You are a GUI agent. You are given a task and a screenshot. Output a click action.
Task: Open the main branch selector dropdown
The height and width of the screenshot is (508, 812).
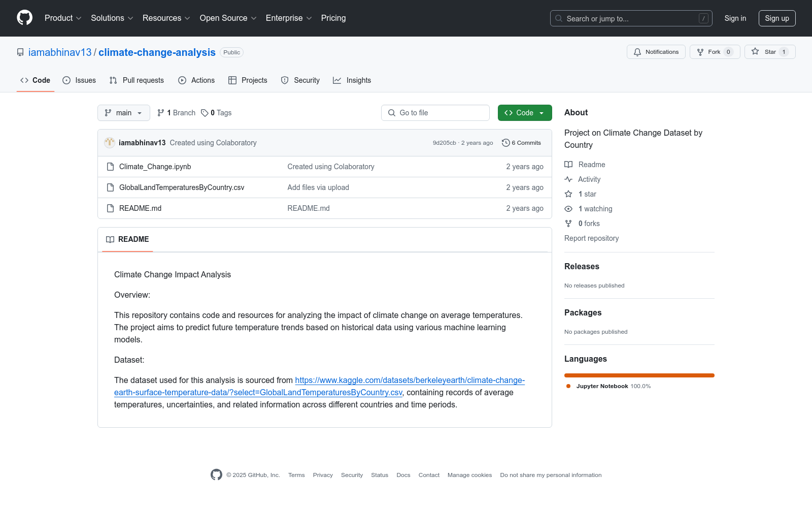124,113
